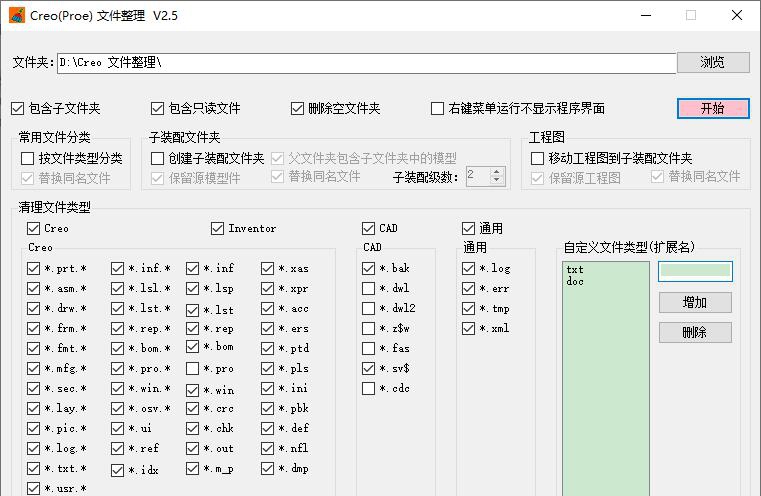761x496 pixels.
Task: Toggle *.usr.* file type checkbox
Action: click(33, 488)
